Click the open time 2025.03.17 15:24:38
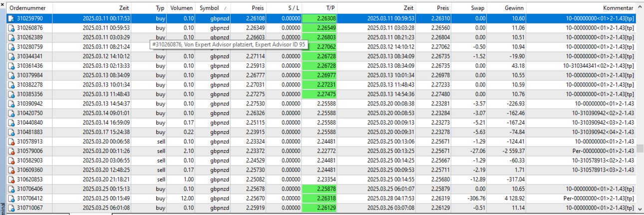Image resolution: width=644 pixels, height=215 pixels. point(106,132)
